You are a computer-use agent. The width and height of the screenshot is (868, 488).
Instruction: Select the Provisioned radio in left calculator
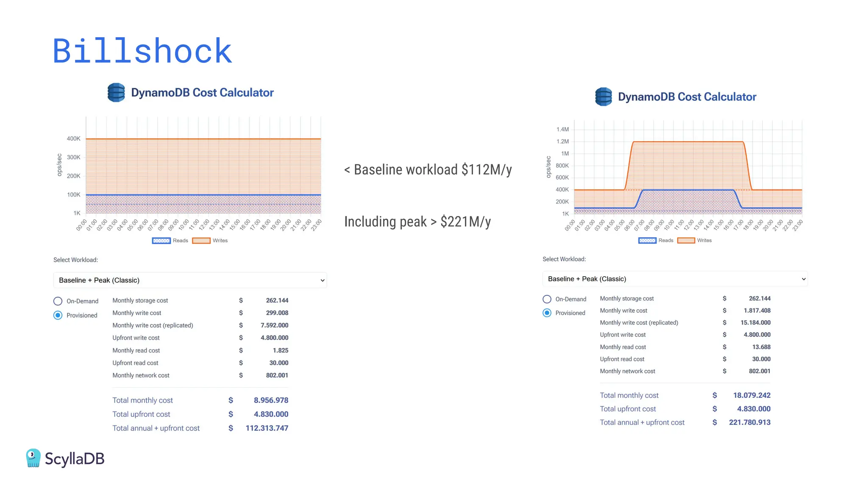(58, 315)
